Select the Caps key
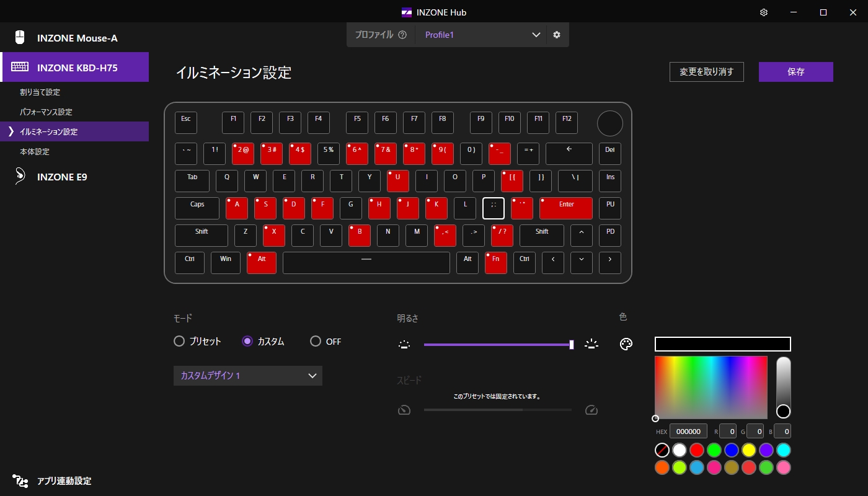Screen dimensions: 868x496 point(197,208)
